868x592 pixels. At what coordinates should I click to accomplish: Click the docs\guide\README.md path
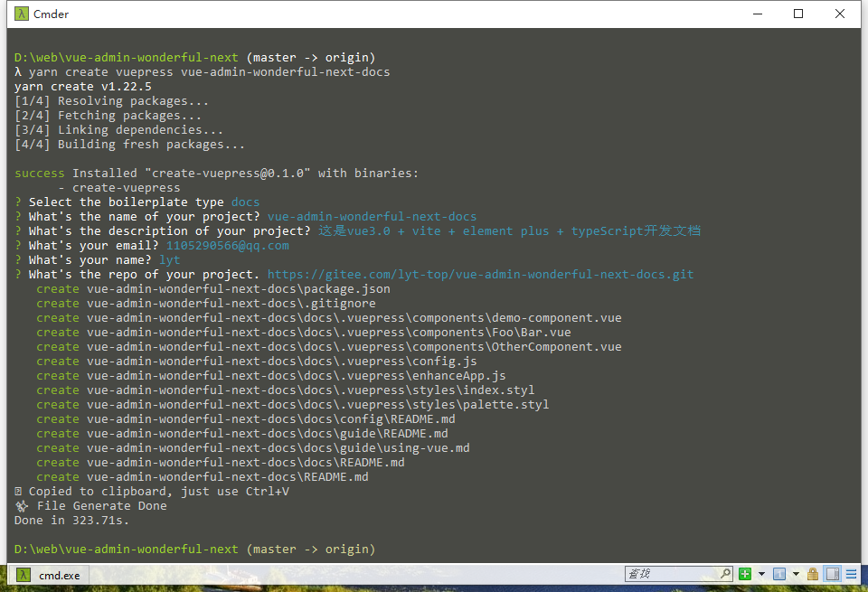(x=268, y=433)
